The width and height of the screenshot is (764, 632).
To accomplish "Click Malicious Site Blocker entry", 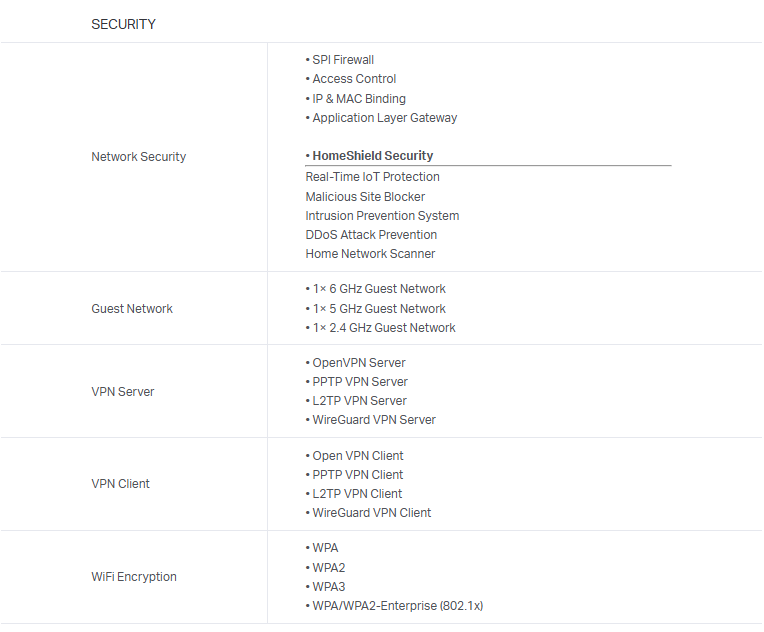I will (x=365, y=197).
